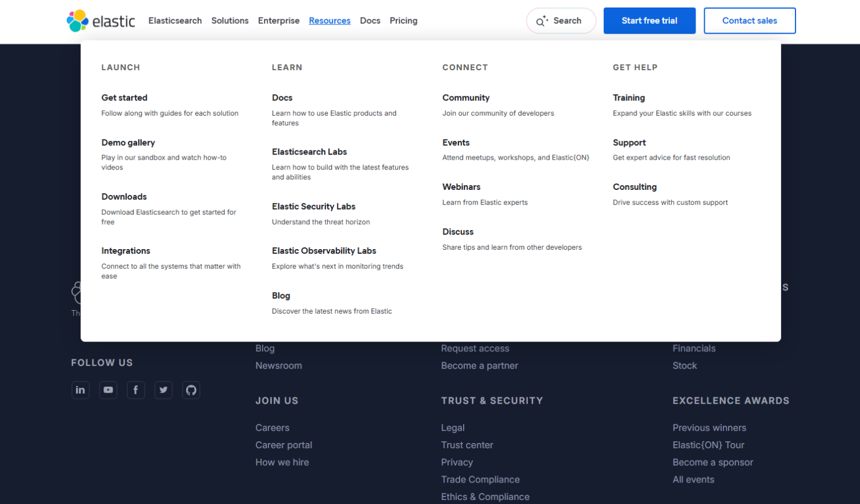Open the Facebook social icon

pyautogui.click(x=135, y=390)
